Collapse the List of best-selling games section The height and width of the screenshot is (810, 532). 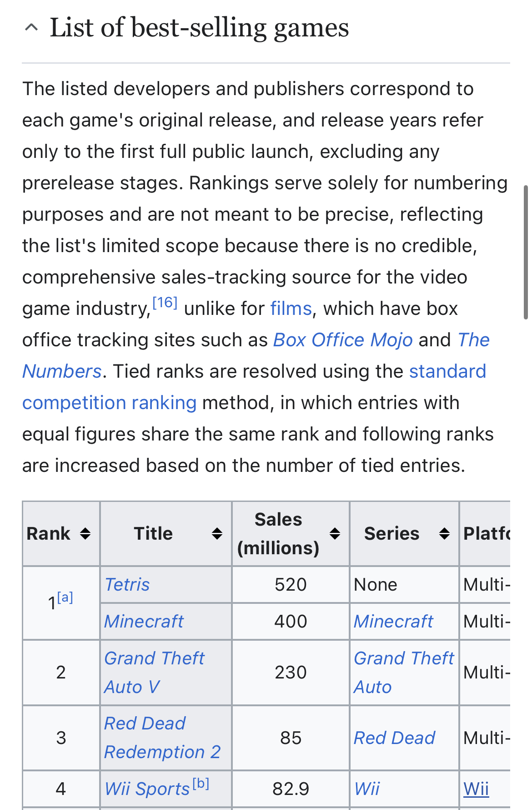[x=31, y=28]
